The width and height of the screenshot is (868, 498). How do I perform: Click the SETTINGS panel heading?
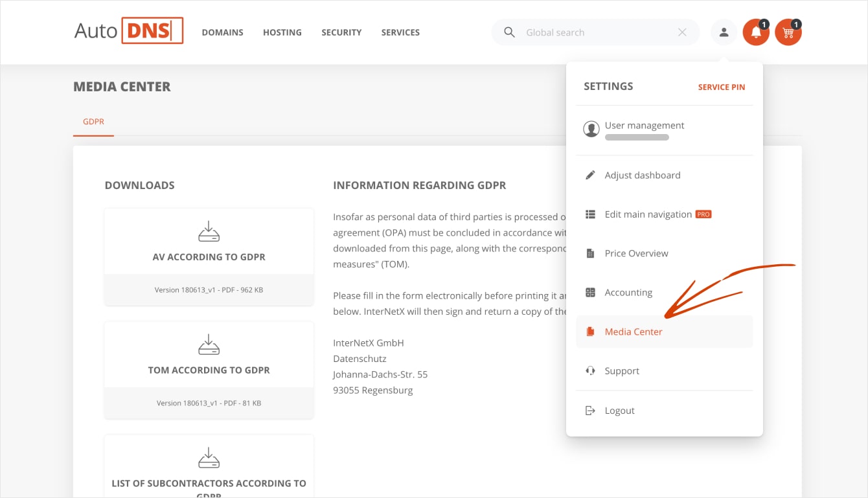pyautogui.click(x=608, y=86)
